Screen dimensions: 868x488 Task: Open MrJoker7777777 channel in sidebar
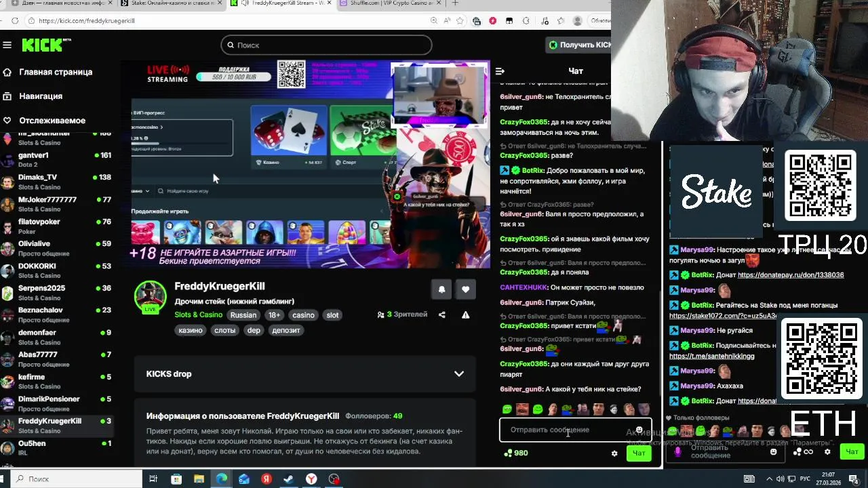(56, 203)
